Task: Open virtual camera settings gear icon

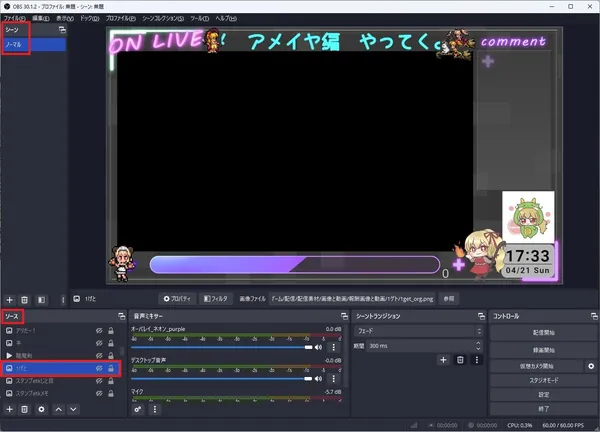Action: [590, 366]
